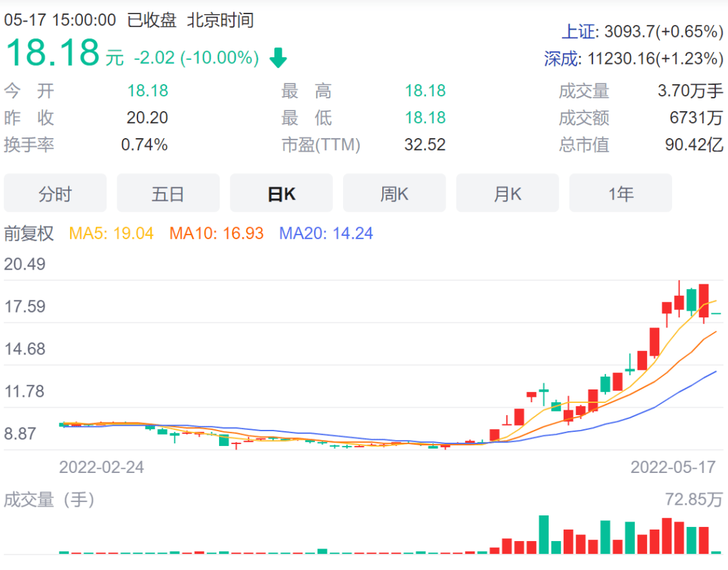Click the 北京时间 timezone label
The height and width of the screenshot is (570, 728).
pyautogui.click(x=220, y=20)
